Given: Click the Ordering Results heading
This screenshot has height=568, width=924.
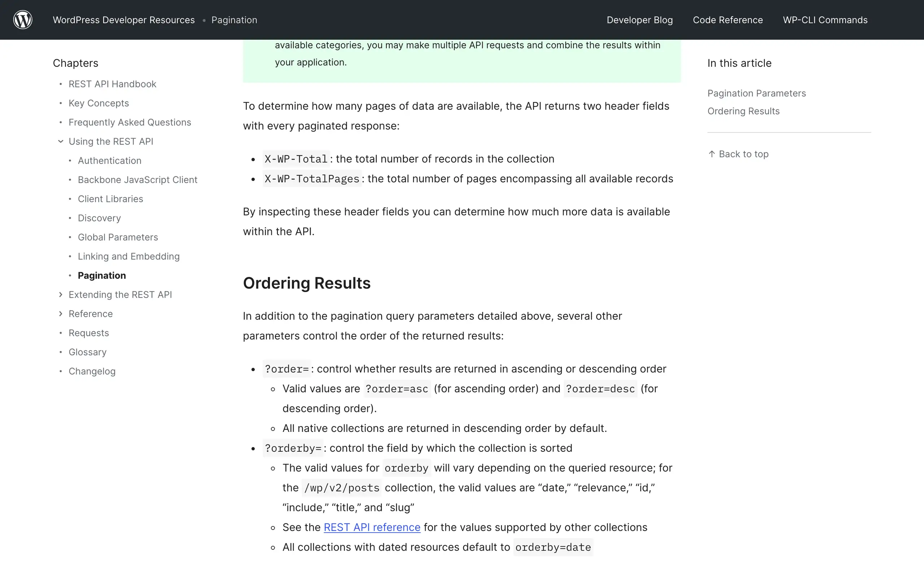Looking at the screenshot, I should (306, 283).
